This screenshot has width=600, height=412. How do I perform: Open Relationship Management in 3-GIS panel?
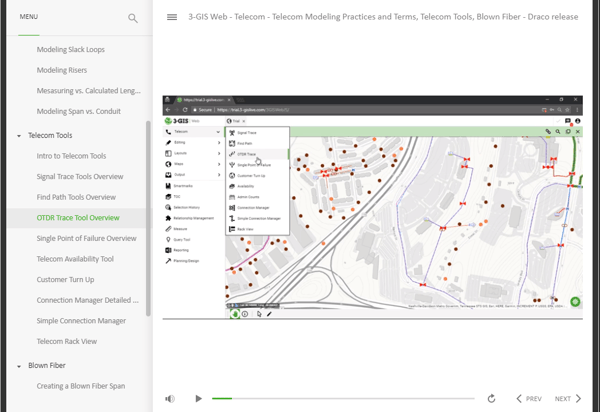coord(189,218)
